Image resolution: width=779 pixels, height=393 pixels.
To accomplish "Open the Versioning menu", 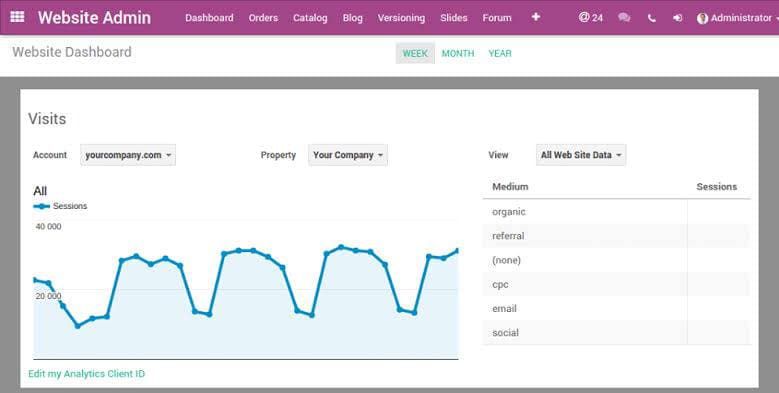I will [x=401, y=18].
